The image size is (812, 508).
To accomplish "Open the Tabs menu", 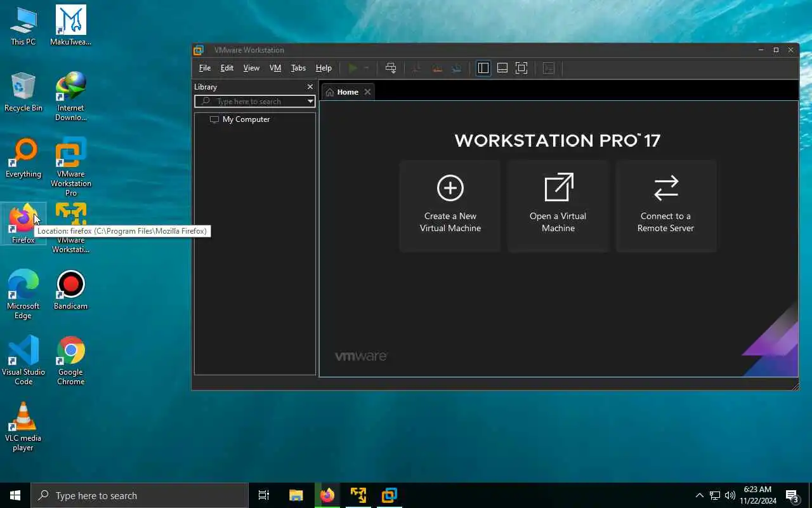I will click(298, 68).
